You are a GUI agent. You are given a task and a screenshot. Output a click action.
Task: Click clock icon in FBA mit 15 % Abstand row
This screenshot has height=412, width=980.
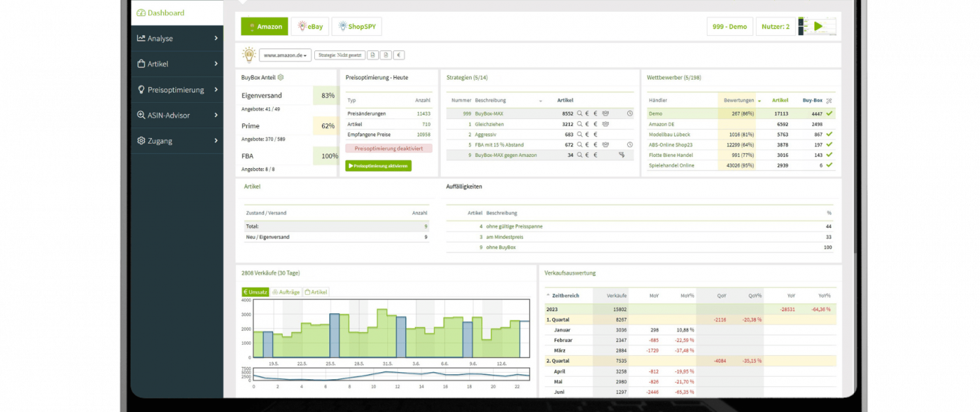tap(630, 145)
